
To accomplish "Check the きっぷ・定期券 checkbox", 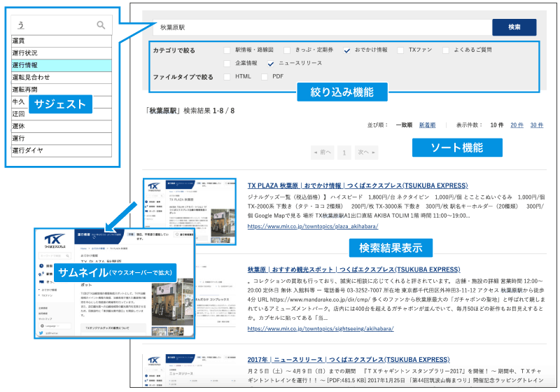I will (287, 50).
